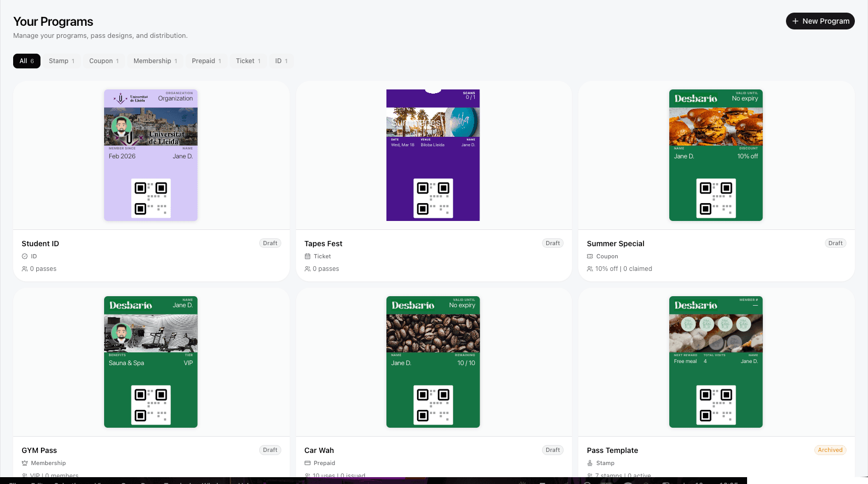Click the Archived badge on Pass Template
868x484 pixels.
830,450
